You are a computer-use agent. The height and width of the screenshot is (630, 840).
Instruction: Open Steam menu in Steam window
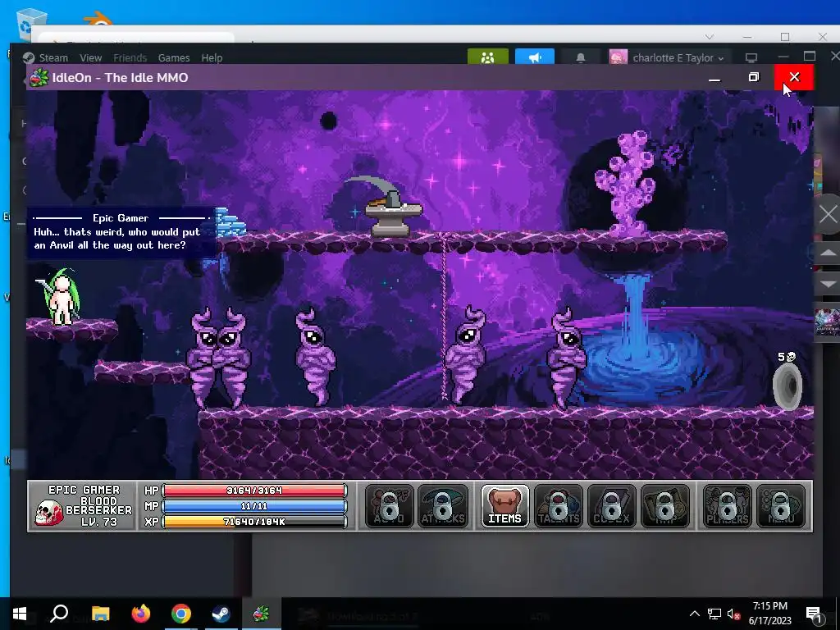pyautogui.click(x=53, y=58)
